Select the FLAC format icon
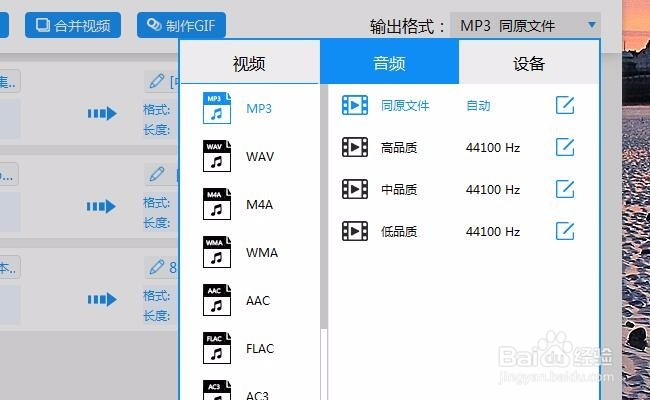The height and width of the screenshot is (400, 650). (x=216, y=348)
